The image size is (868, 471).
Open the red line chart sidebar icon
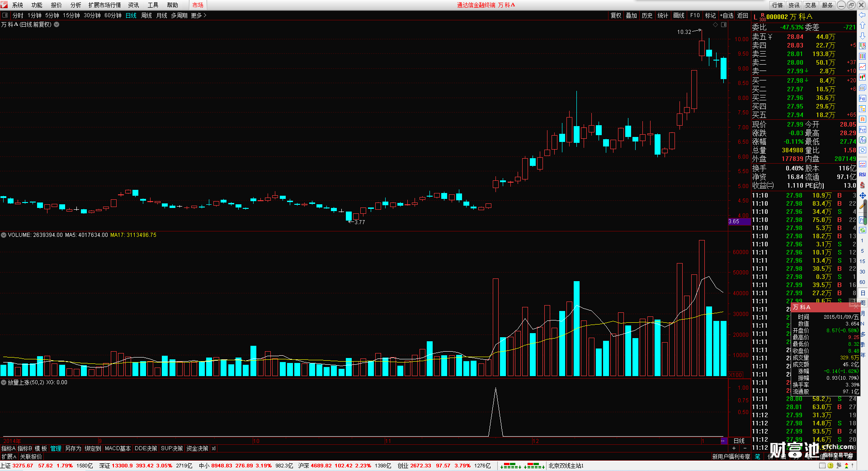pos(863,67)
